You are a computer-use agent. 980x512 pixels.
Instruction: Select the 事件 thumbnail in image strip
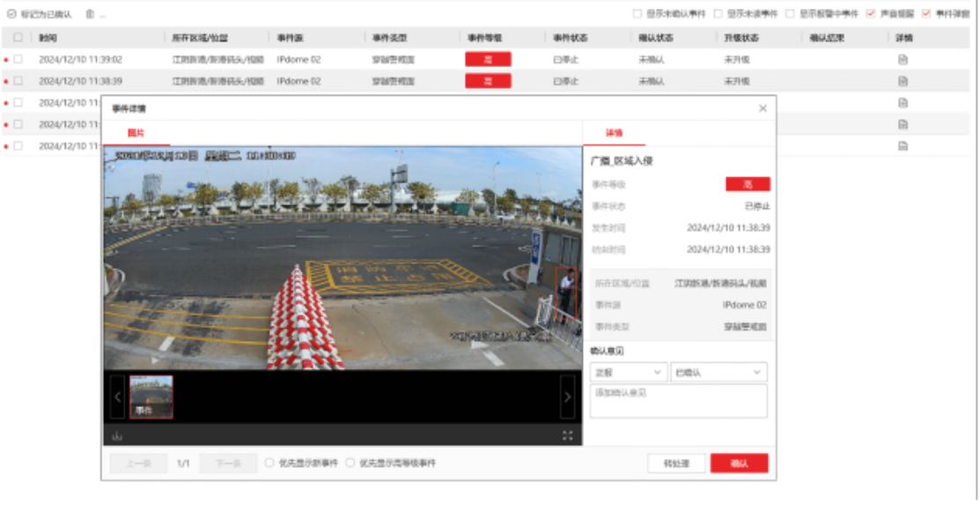(151, 397)
